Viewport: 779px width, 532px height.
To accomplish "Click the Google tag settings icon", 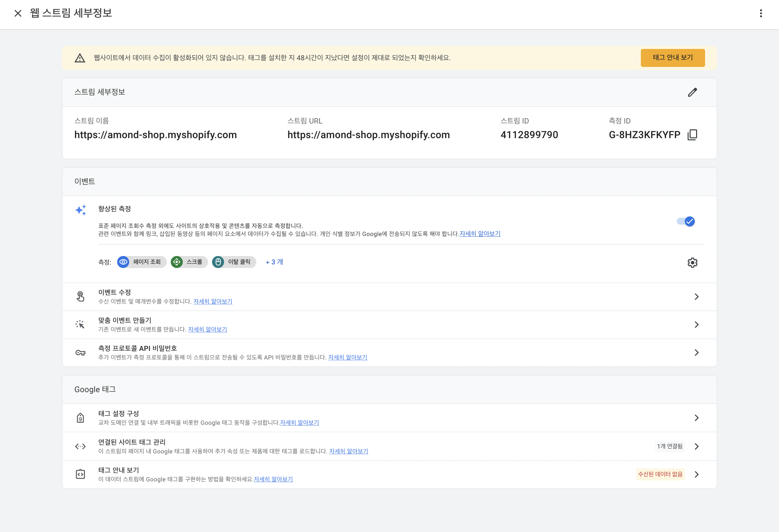I will click(80, 418).
